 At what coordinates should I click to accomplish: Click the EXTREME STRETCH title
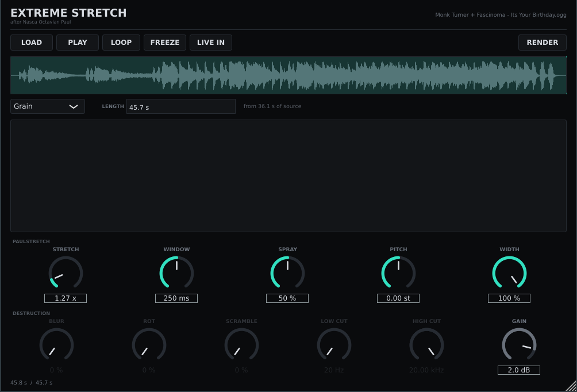pos(68,13)
